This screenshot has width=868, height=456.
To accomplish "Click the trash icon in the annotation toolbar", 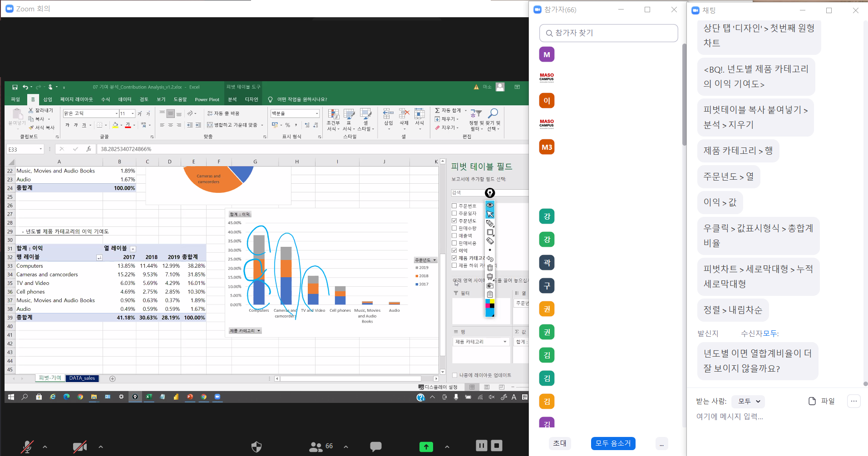I will [x=490, y=268].
